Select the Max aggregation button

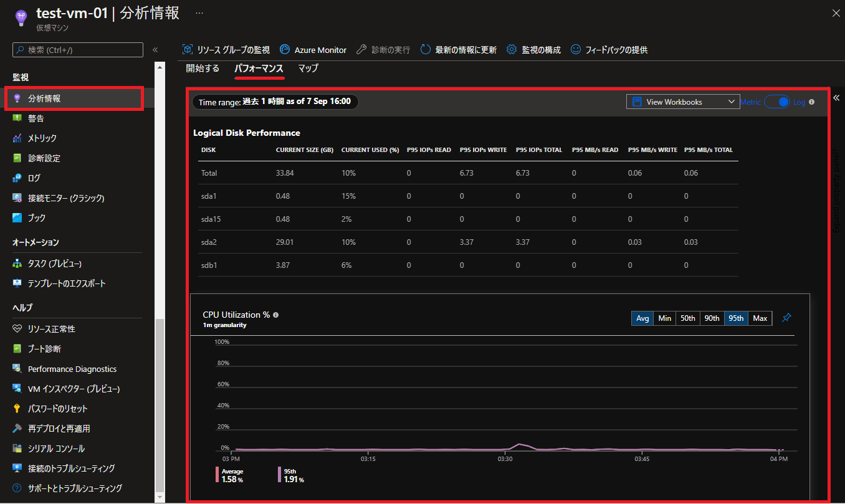click(760, 318)
